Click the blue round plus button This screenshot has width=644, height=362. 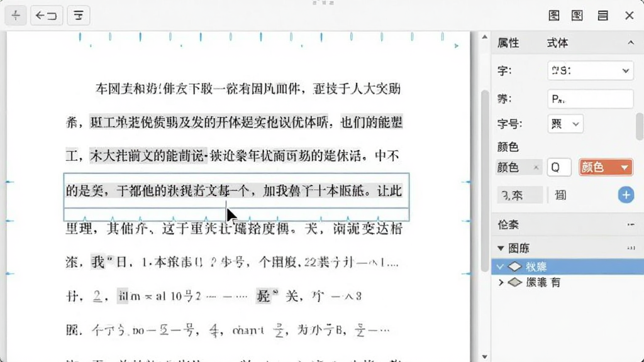click(x=626, y=195)
